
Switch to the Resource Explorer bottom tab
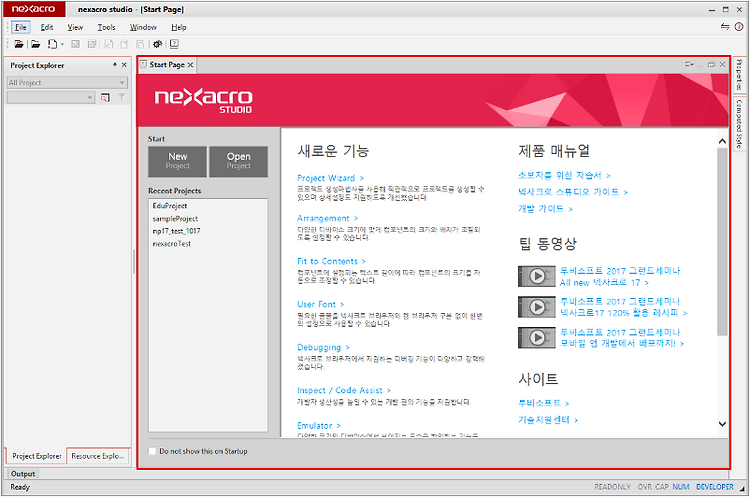coord(98,456)
